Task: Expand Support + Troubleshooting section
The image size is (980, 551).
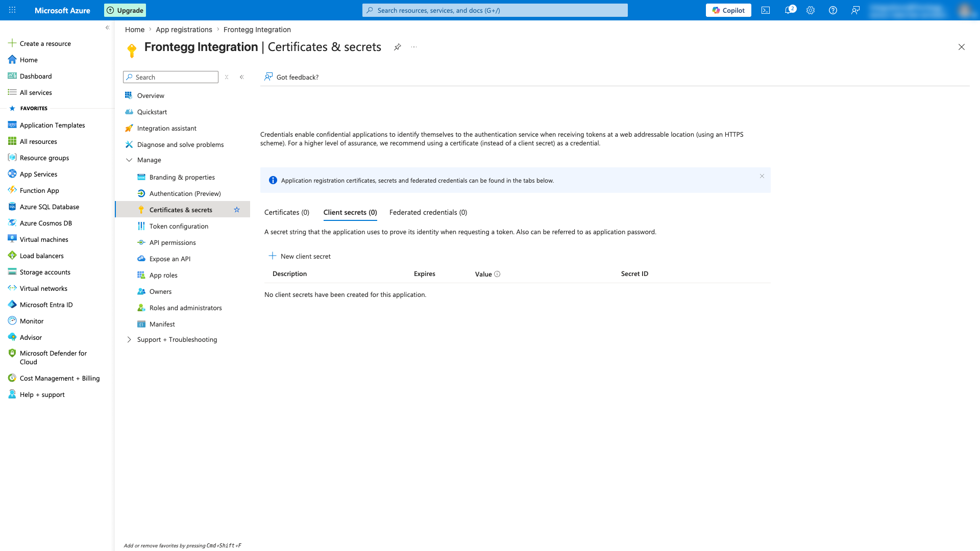Action: tap(129, 339)
